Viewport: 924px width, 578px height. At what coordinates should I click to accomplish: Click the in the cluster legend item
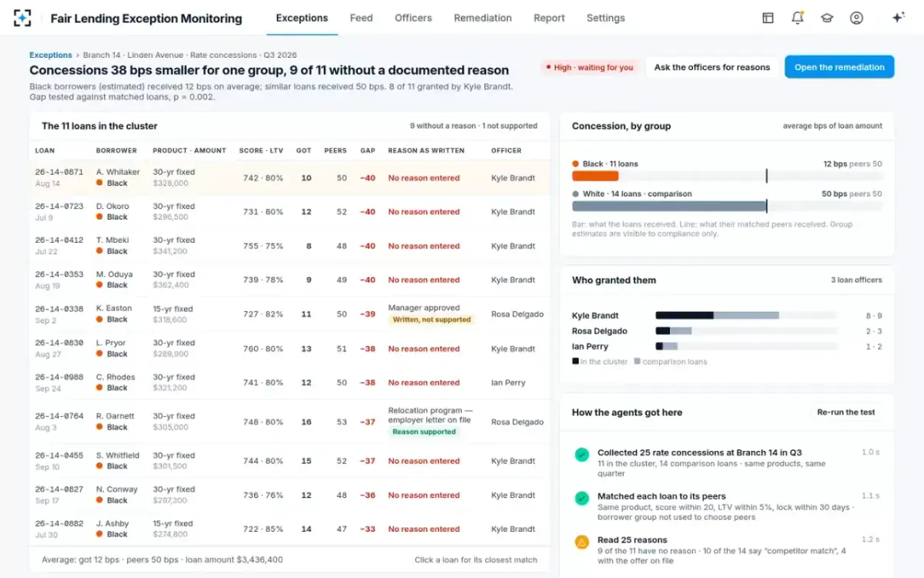600,361
